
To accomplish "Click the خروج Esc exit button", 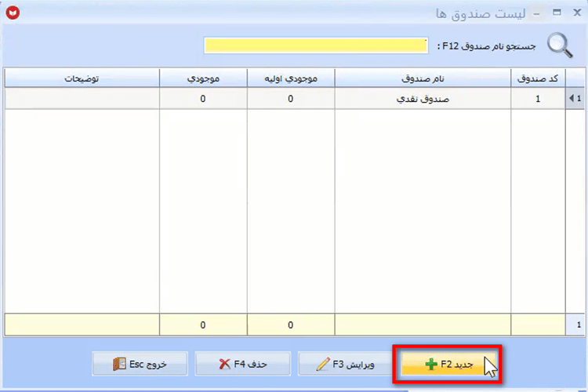I will pyautogui.click(x=140, y=364).
